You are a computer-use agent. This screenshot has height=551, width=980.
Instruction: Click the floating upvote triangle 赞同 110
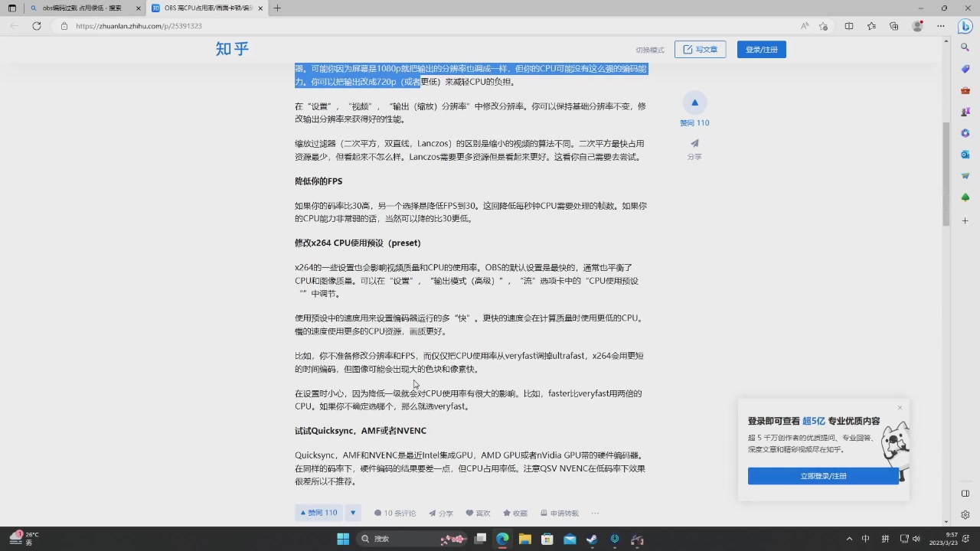(x=694, y=103)
